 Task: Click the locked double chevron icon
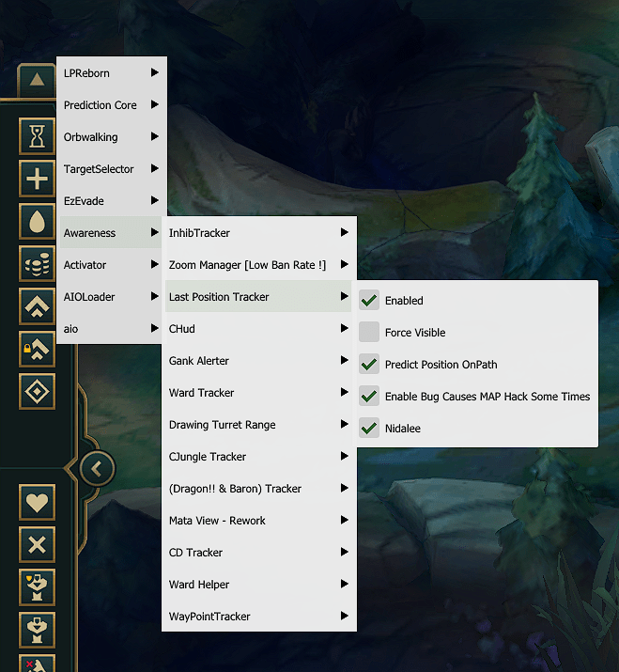37,349
